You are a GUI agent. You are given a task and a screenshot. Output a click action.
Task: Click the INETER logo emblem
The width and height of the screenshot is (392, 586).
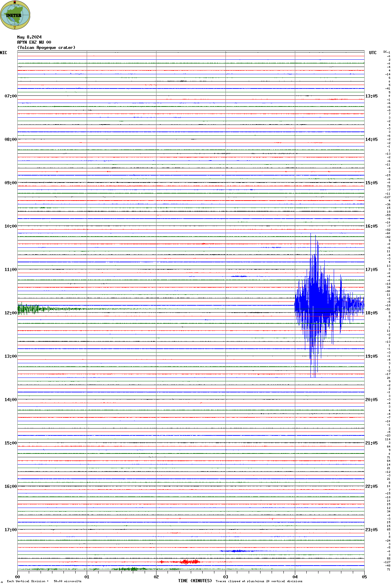pos(15,15)
